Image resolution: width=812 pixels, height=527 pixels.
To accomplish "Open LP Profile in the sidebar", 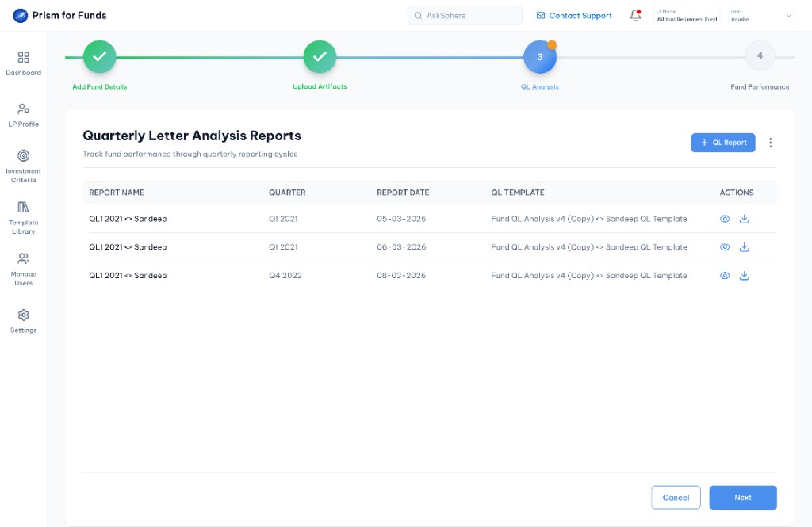I will pyautogui.click(x=23, y=115).
